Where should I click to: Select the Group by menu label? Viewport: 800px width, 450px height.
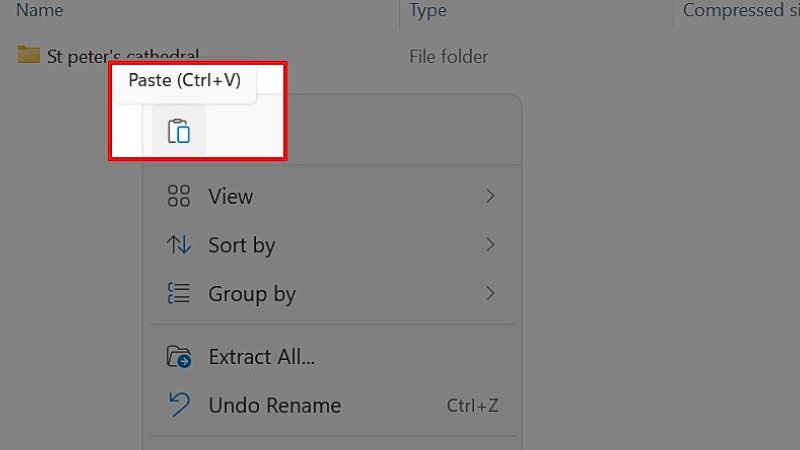click(x=252, y=294)
